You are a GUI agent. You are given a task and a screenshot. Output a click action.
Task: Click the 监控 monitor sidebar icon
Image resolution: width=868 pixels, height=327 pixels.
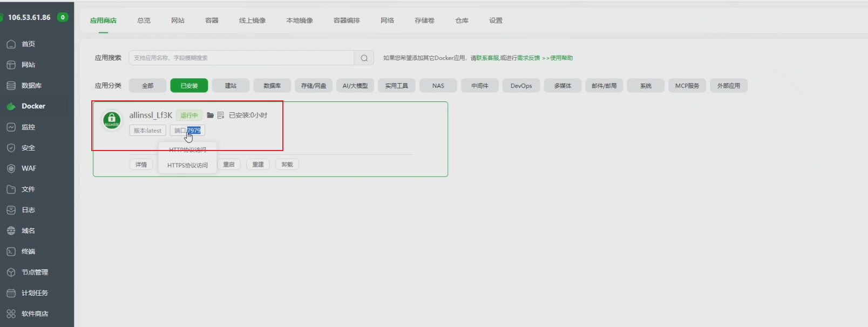(11, 127)
